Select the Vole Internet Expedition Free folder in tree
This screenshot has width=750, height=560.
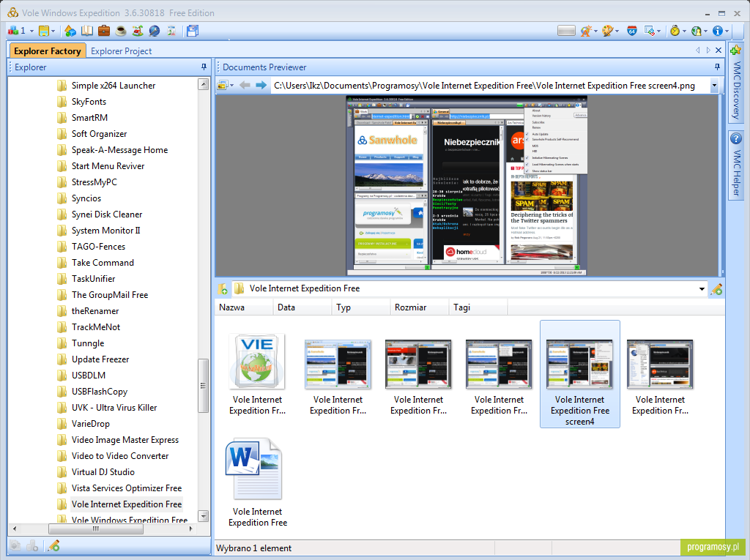(x=126, y=504)
